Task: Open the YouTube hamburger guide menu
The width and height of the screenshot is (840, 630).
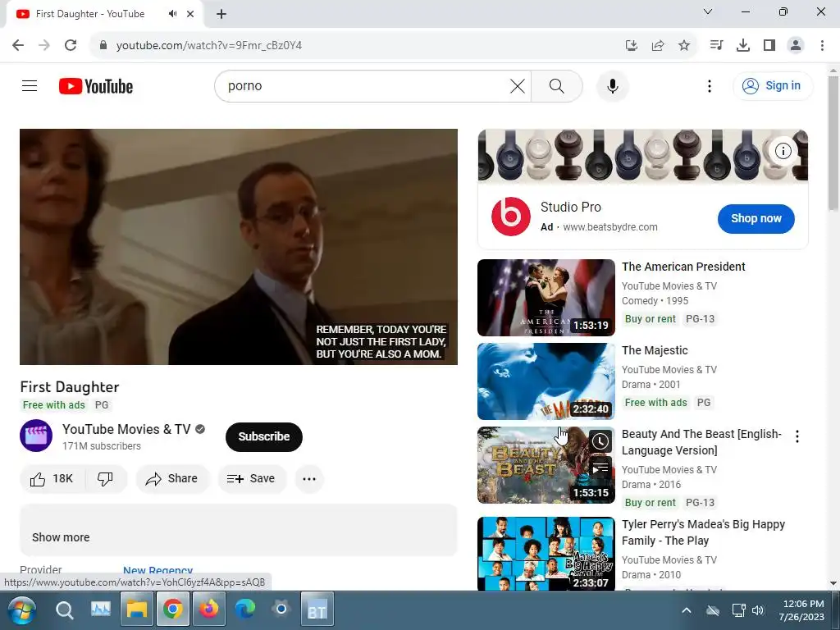Action: coord(30,85)
